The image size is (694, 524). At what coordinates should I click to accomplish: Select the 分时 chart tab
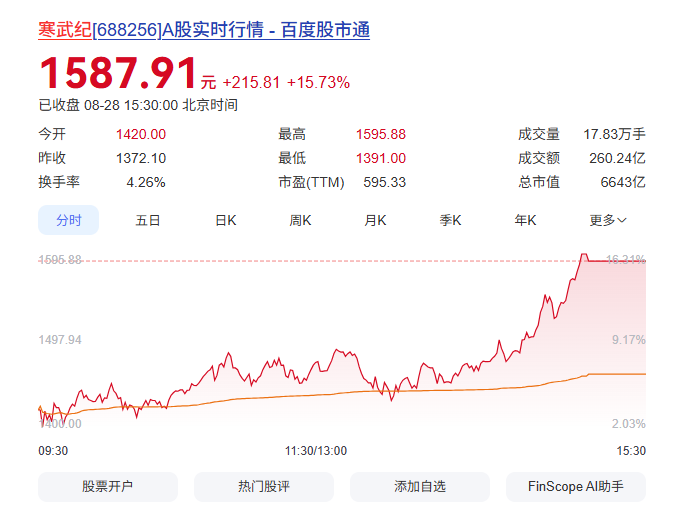tap(69, 220)
